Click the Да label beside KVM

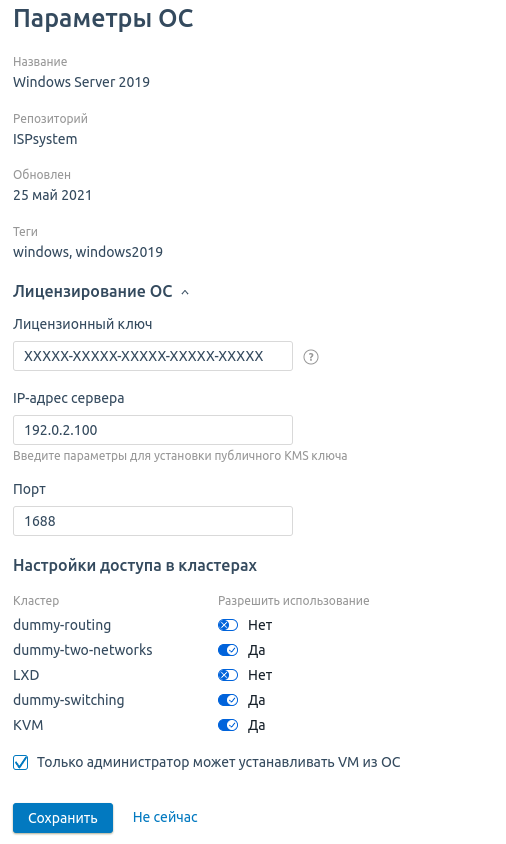pos(257,726)
